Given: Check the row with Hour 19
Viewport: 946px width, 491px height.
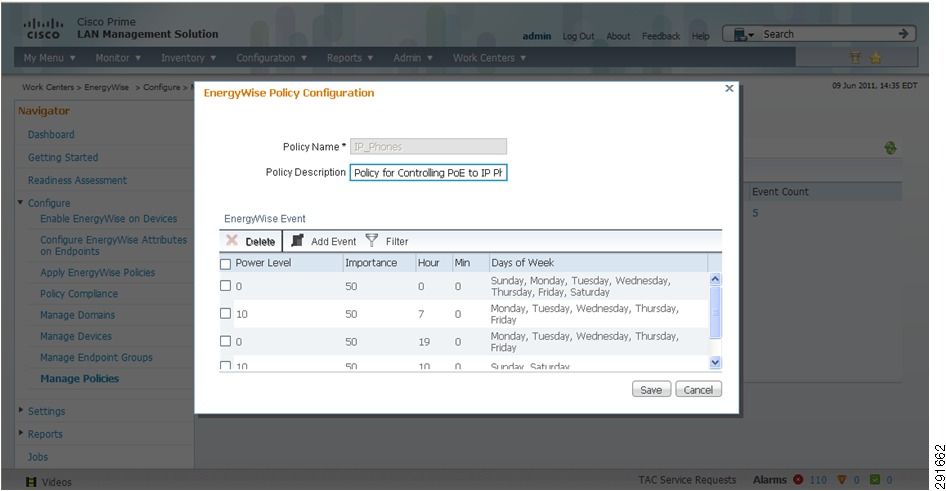Looking at the screenshot, I should 226,341.
